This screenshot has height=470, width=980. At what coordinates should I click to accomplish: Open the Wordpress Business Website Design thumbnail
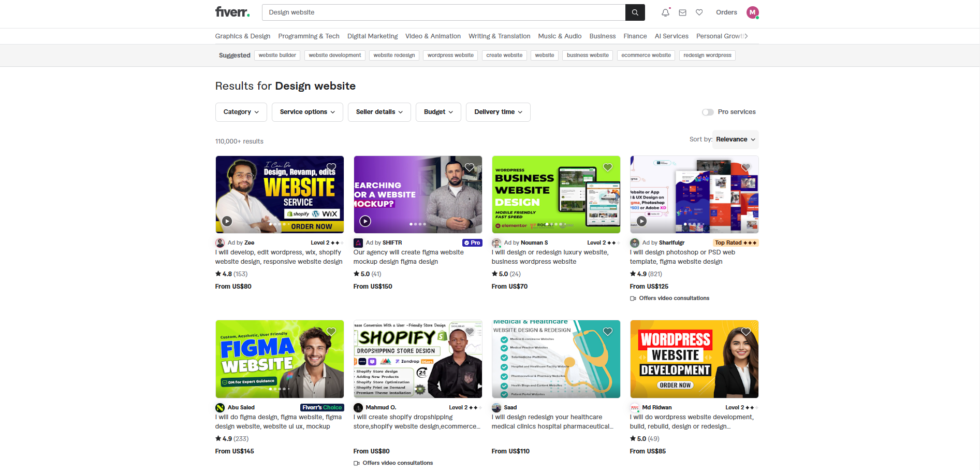coord(556,194)
